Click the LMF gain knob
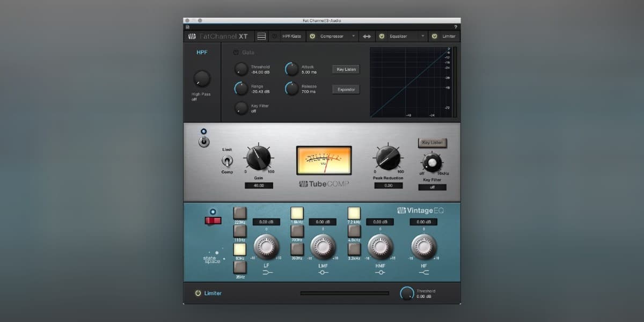This screenshot has height=322, width=644. point(323,247)
